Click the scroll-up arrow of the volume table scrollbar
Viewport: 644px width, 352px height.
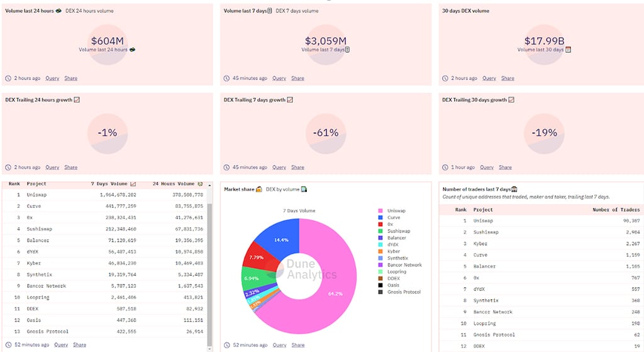tap(209, 186)
